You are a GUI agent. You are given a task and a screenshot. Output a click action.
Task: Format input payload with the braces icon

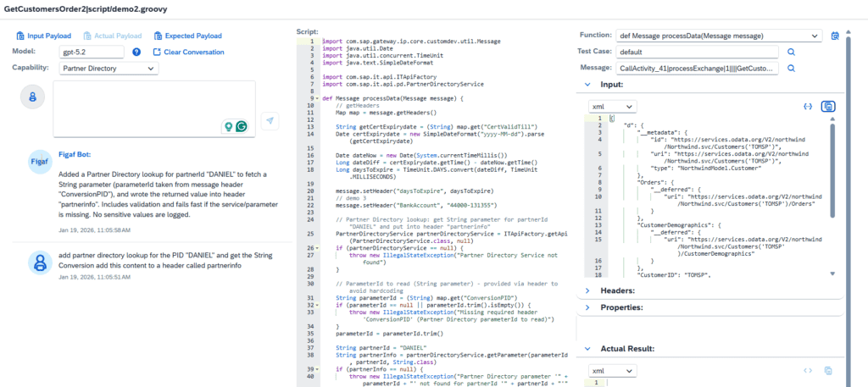(808, 106)
